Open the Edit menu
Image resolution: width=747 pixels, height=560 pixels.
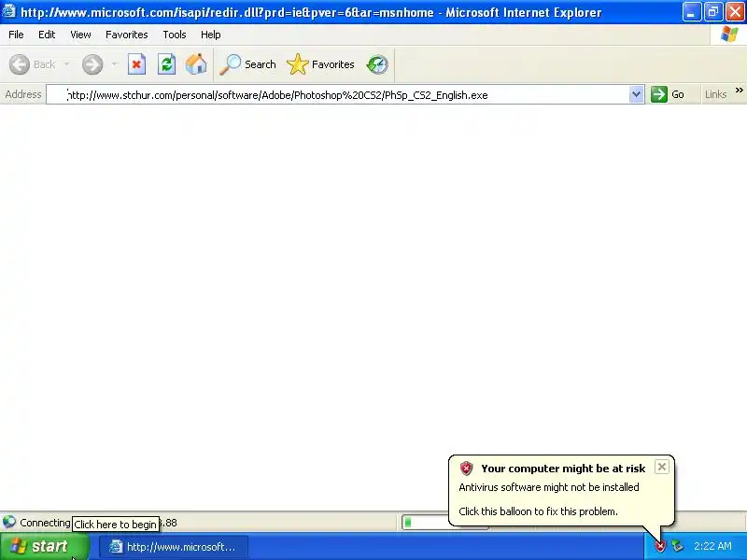[x=47, y=35]
